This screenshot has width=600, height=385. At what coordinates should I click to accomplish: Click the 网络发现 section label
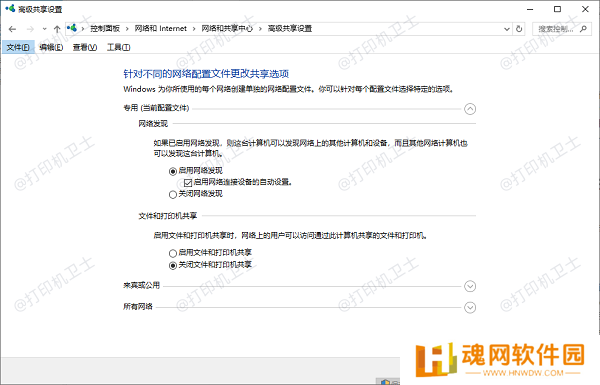(x=153, y=124)
